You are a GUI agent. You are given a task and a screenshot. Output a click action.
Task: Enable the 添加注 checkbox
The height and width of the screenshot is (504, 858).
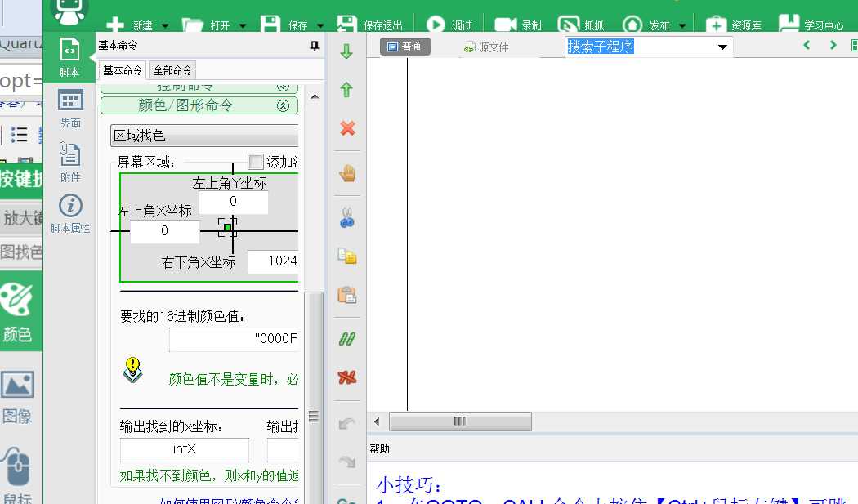pyautogui.click(x=256, y=162)
